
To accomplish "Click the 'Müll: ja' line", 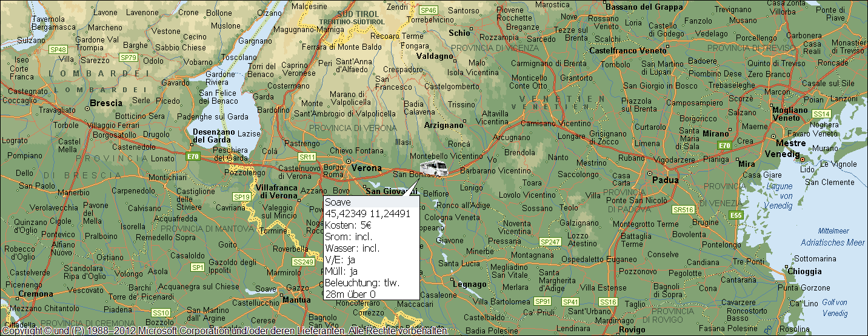I will click(x=341, y=271).
